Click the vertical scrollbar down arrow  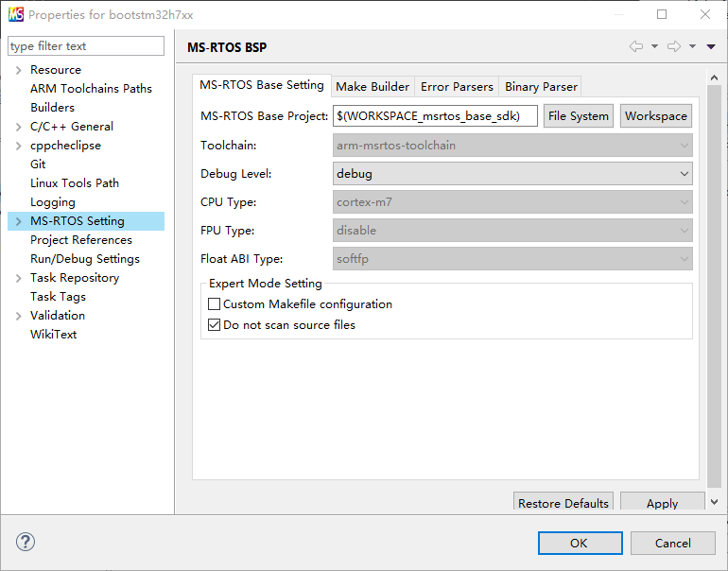[714, 502]
